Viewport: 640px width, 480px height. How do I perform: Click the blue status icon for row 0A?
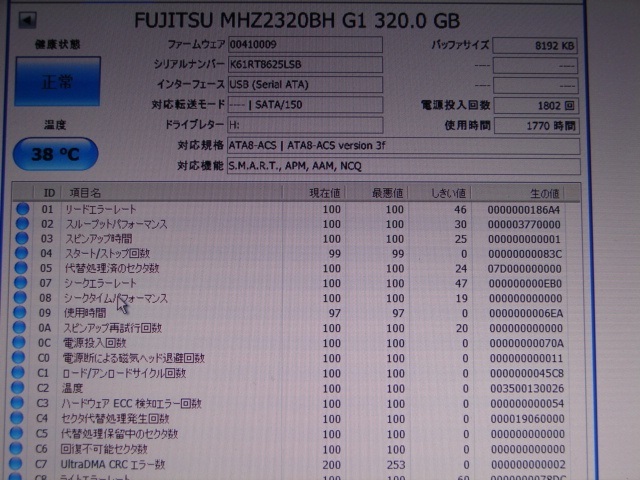pos(20,327)
